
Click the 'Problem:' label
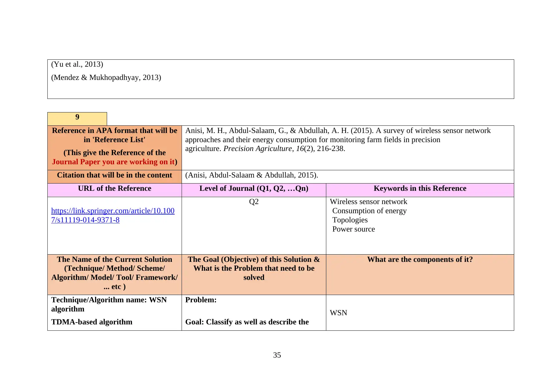(201, 300)
